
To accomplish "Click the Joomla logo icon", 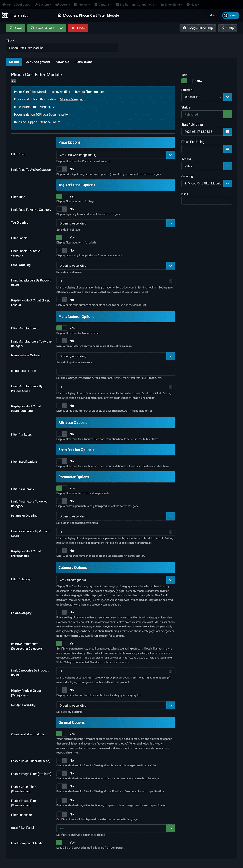I will (x=5, y=15).
